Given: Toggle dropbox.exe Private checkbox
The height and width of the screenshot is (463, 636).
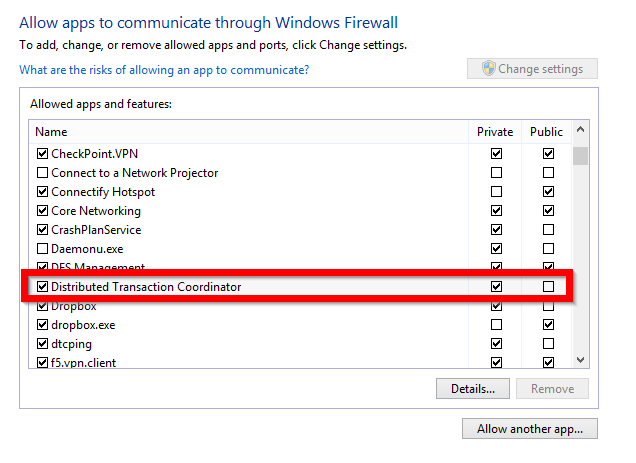Looking at the screenshot, I should [497, 325].
